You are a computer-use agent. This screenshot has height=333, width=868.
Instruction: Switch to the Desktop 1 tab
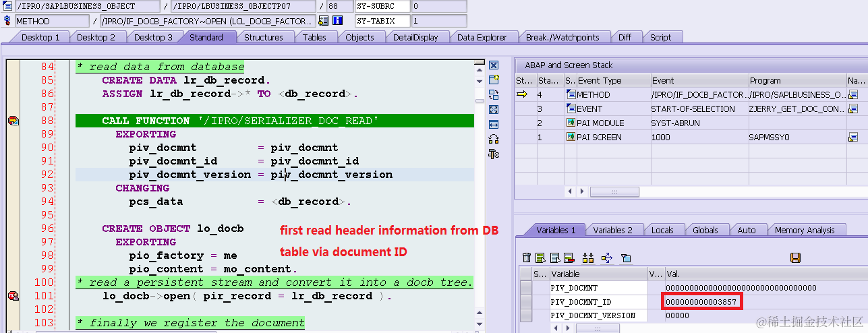tap(40, 37)
